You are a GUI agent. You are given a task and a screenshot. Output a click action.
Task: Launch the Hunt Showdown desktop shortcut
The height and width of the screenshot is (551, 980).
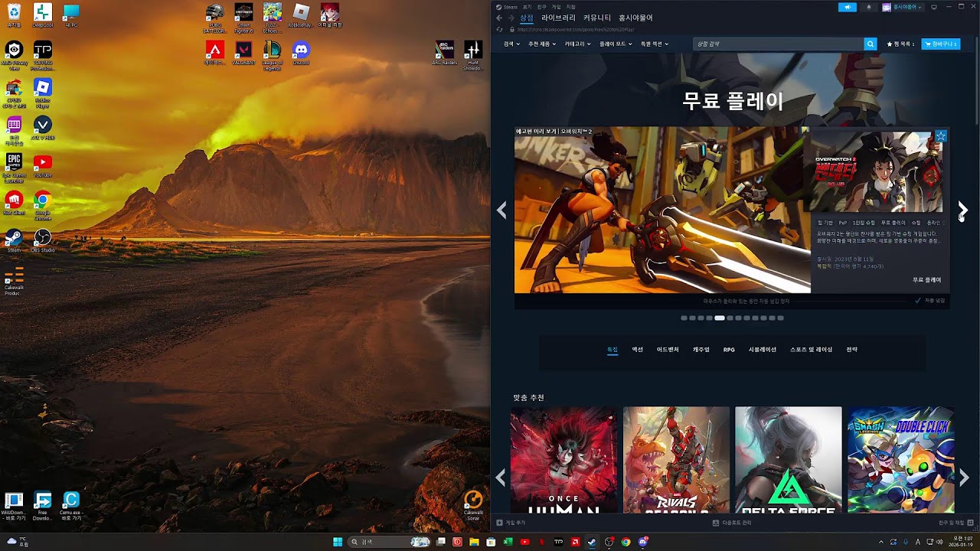473,55
